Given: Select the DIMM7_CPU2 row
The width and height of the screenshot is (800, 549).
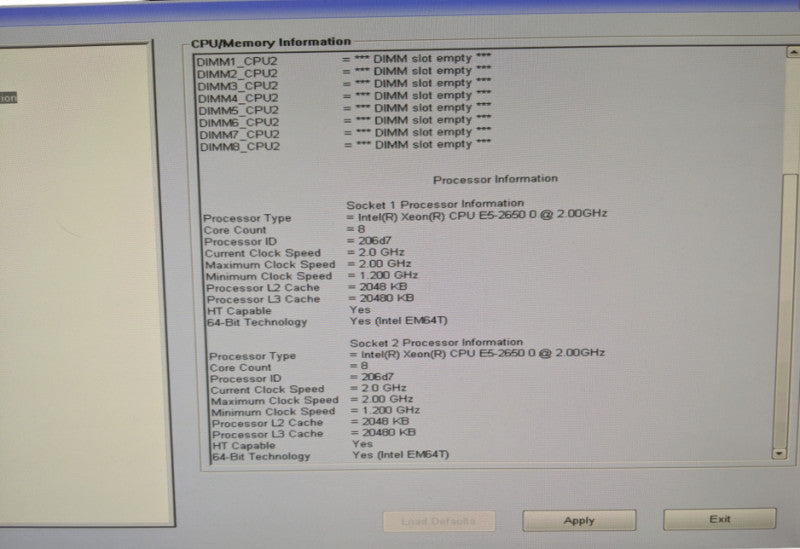Looking at the screenshot, I should (345, 133).
